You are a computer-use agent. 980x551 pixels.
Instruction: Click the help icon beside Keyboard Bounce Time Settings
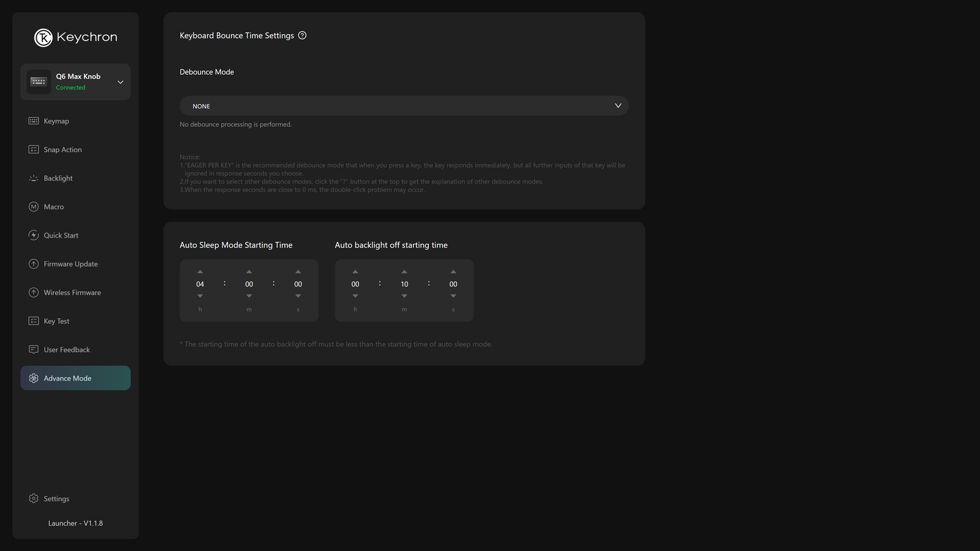(302, 36)
